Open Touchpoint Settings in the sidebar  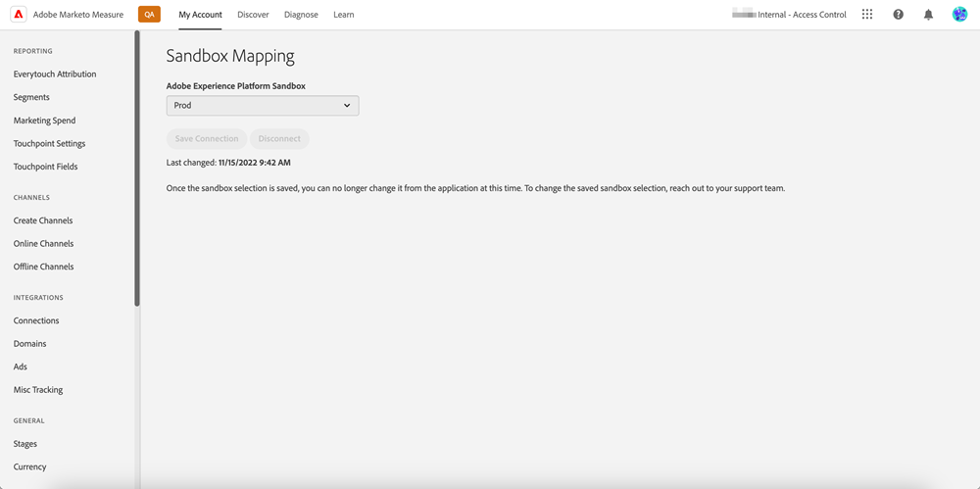[49, 143]
